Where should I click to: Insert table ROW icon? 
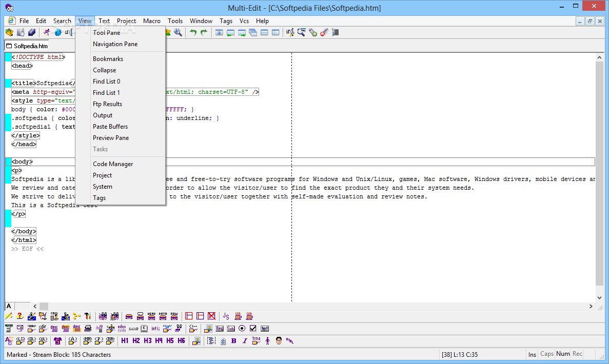174,316
